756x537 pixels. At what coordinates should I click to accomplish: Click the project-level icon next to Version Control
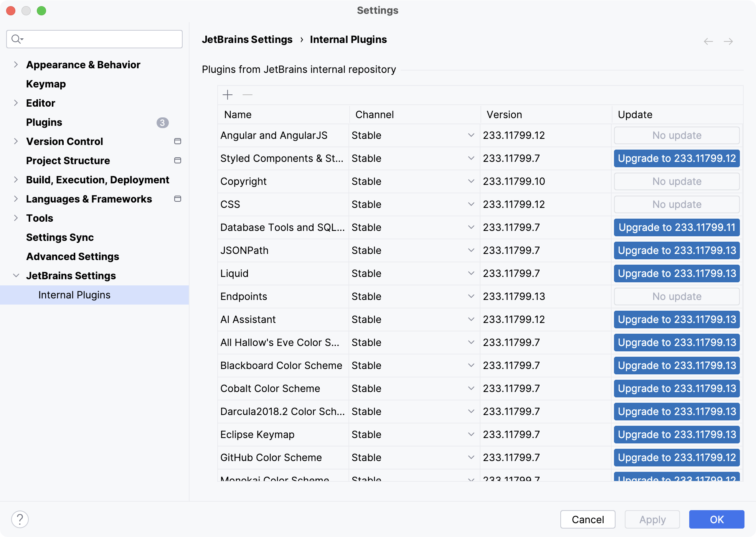click(178, 141)
